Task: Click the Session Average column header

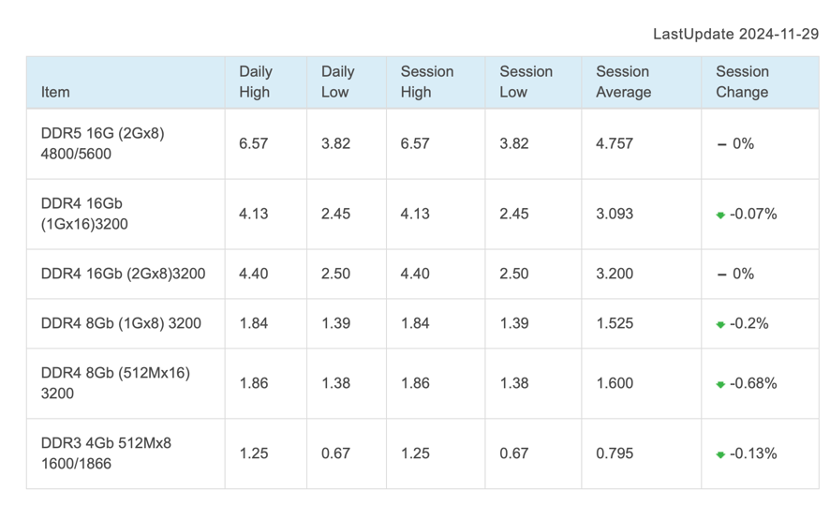Action: click(x=623, y=82)
